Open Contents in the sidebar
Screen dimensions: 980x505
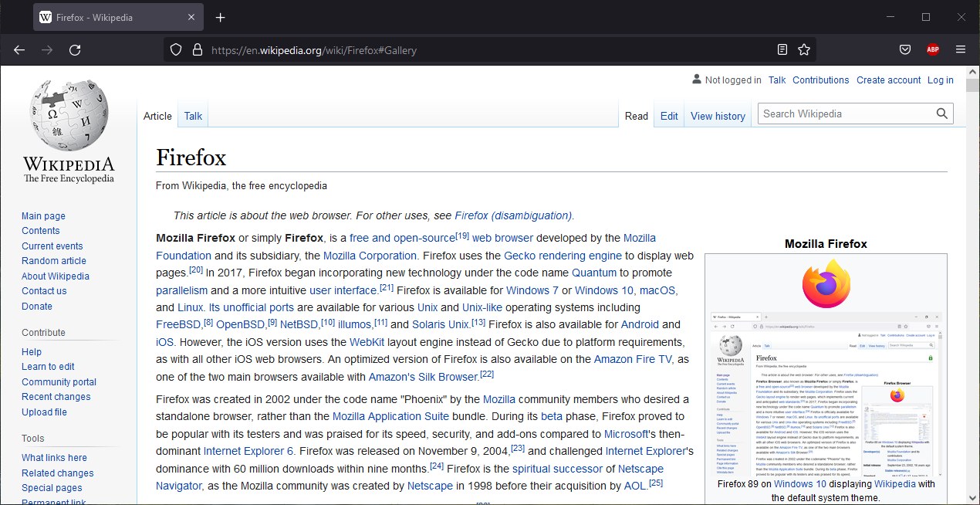40,231
